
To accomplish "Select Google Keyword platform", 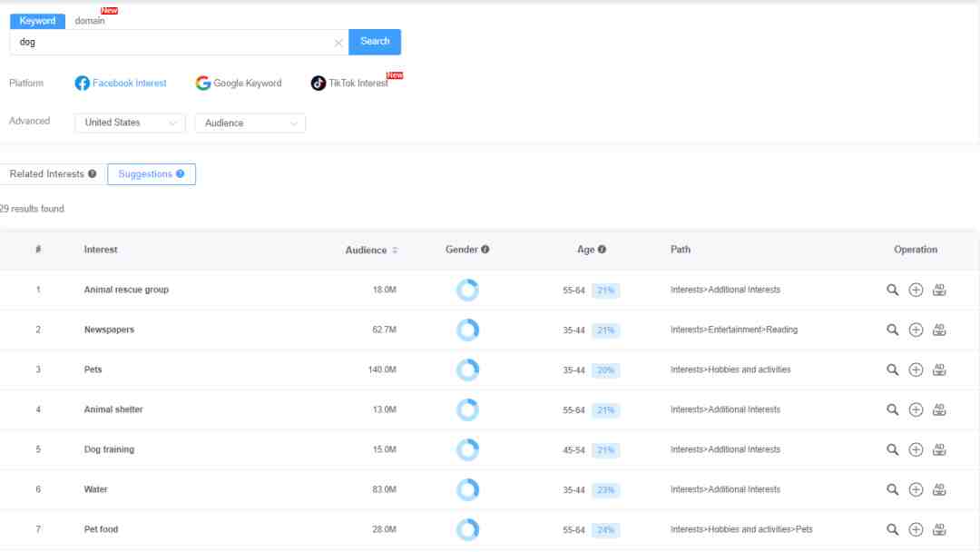I will [239, 84].
